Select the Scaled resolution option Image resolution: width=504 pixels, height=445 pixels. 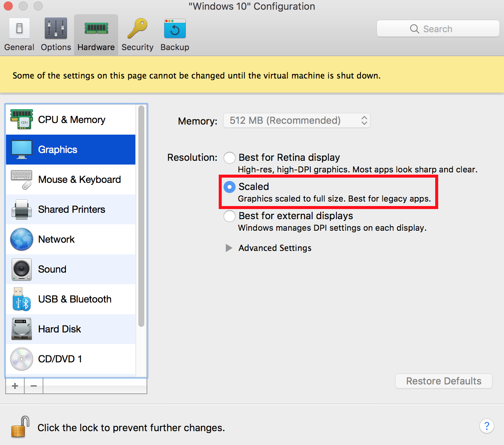coord(230,187)
